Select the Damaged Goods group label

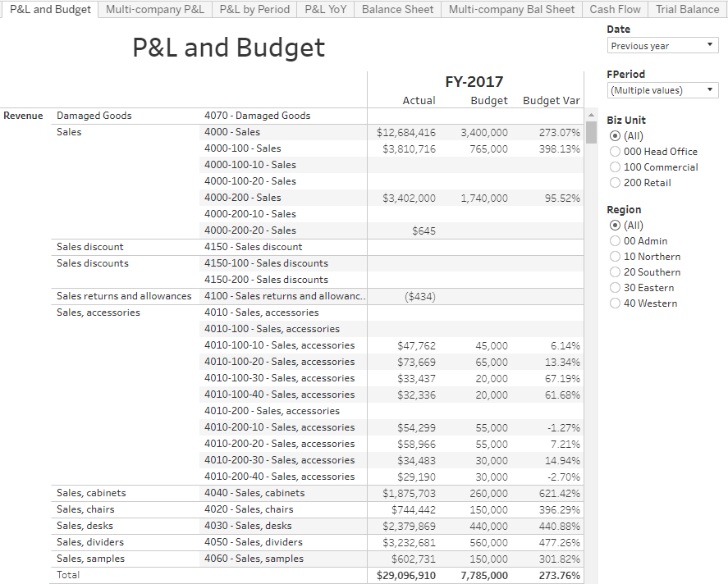pos(94,116)
